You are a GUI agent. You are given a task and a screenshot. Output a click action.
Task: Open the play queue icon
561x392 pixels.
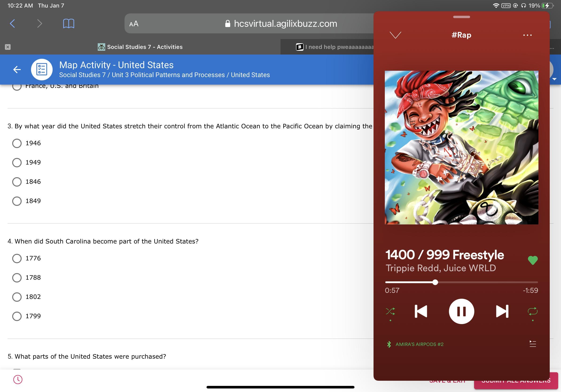[x=533, y=344]
